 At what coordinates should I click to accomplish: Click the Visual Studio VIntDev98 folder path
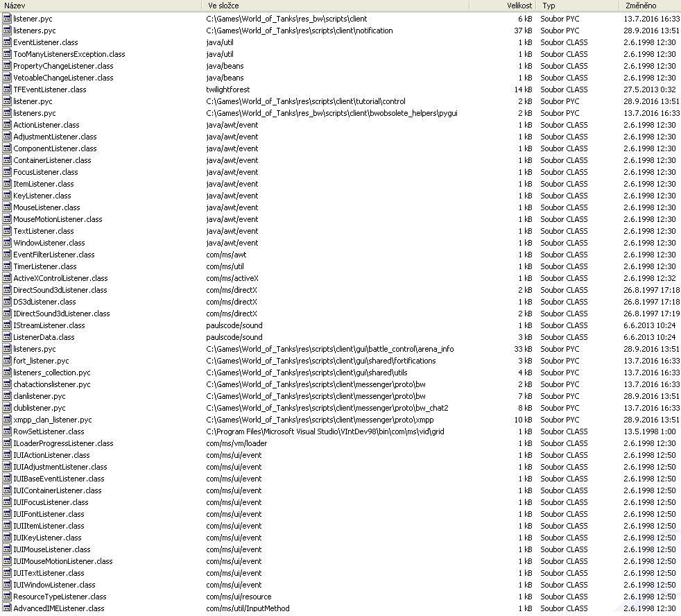coord(325,431)
